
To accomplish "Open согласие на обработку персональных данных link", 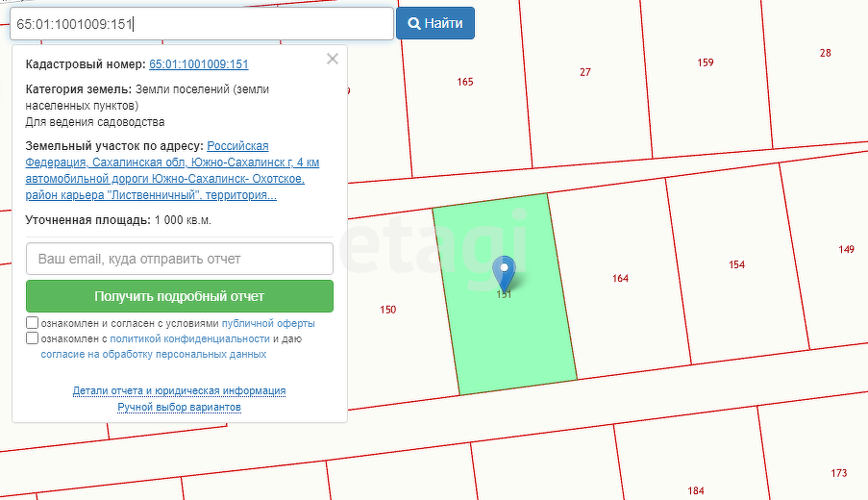I will [x=154, y=355].
